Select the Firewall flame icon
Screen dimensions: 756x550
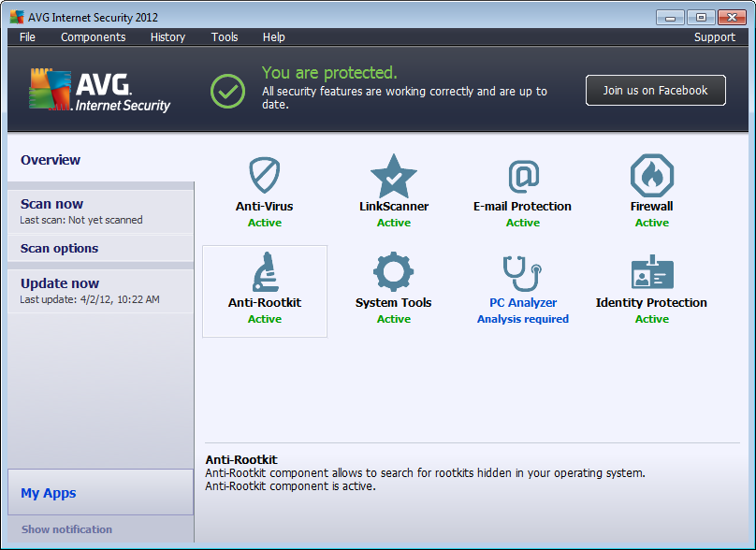[652, 176]
